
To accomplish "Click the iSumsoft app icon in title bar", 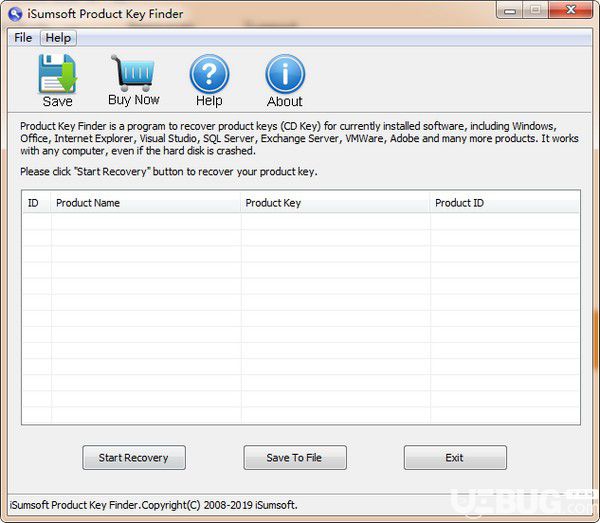I will click(x=15, y=14).
